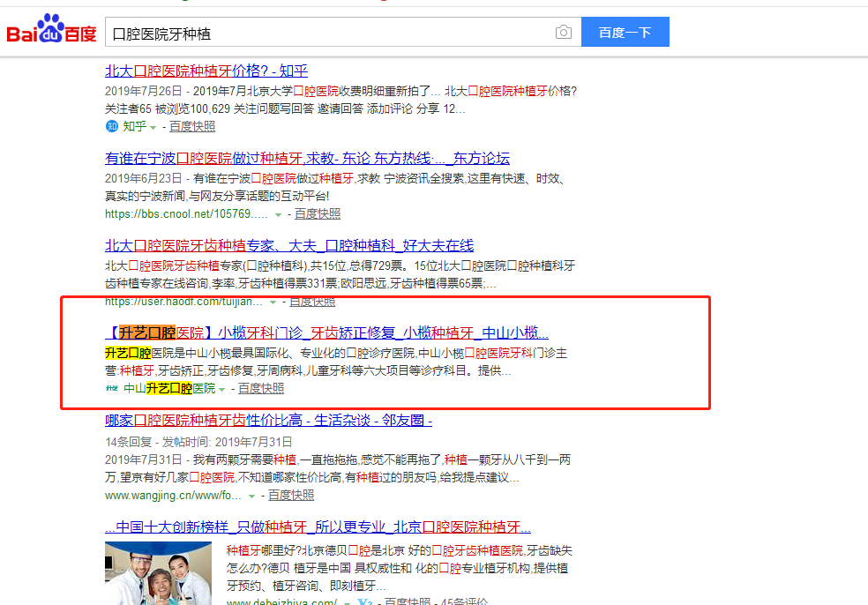Open 百度快照 for the 知乎 result

point(192,127)
